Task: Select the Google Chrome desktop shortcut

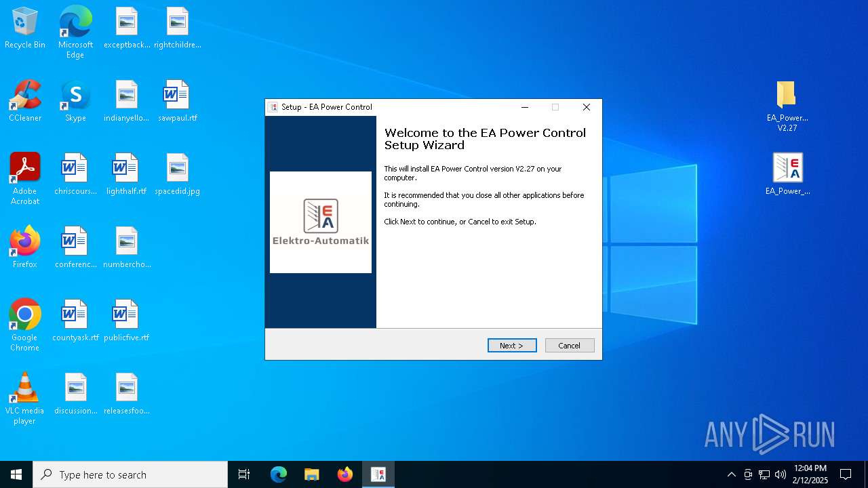Action: click(25, 325)
